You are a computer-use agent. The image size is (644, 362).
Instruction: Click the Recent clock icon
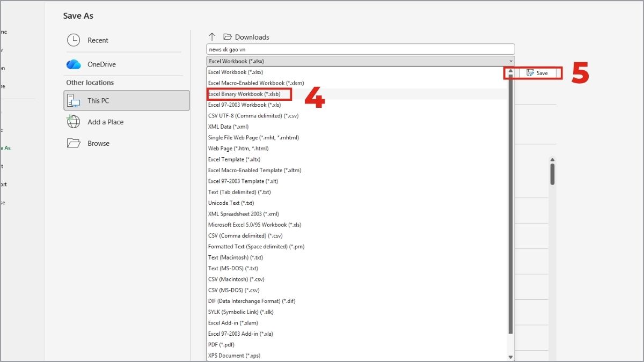click(x=74, y=40)
